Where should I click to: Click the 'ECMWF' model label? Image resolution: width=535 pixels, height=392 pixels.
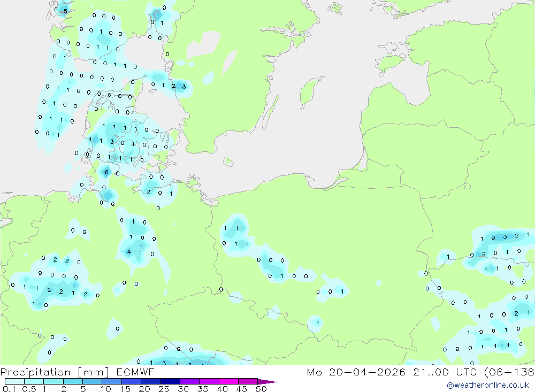(135, 372)
